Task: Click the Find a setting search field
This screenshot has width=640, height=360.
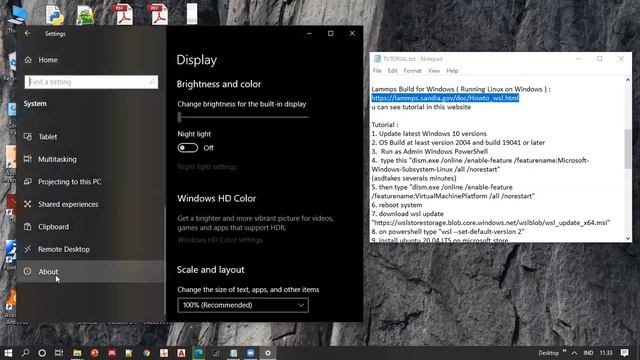Action: point(91,82)
